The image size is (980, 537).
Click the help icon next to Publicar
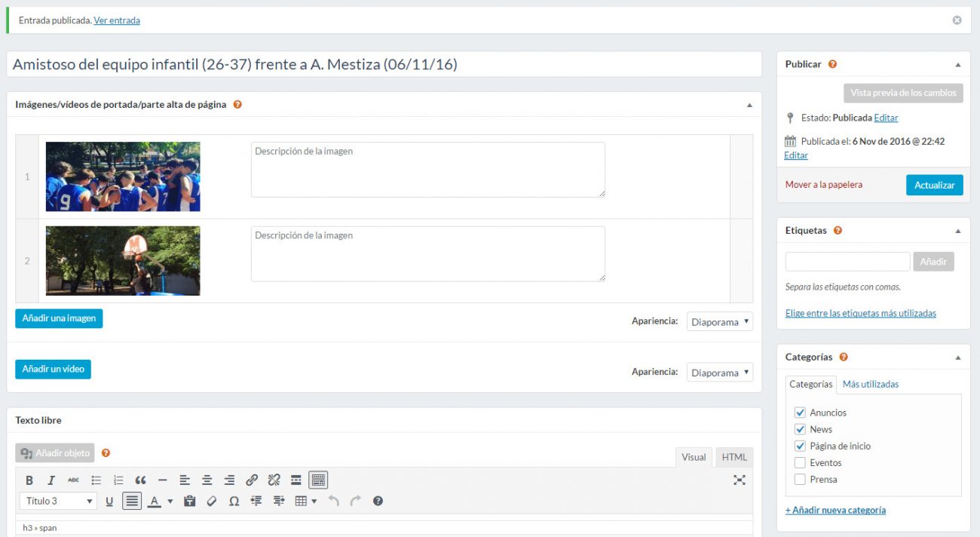832,64
